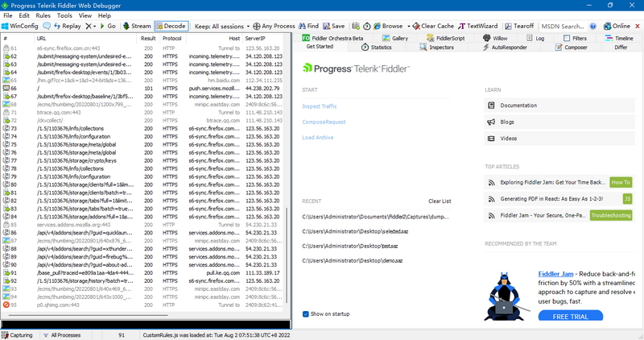Viewport: 644px width, 340px height.
Task: Switch to the Gallery tab
Action: point(395,38)
